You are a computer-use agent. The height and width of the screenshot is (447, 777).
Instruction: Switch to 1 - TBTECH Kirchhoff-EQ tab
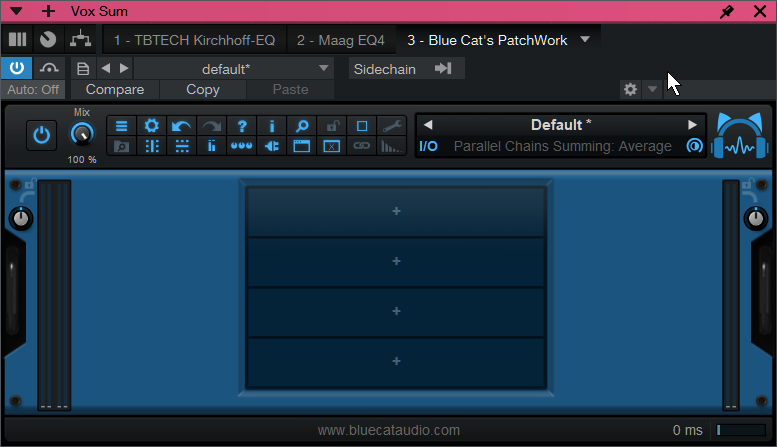[x=194, y=40]
